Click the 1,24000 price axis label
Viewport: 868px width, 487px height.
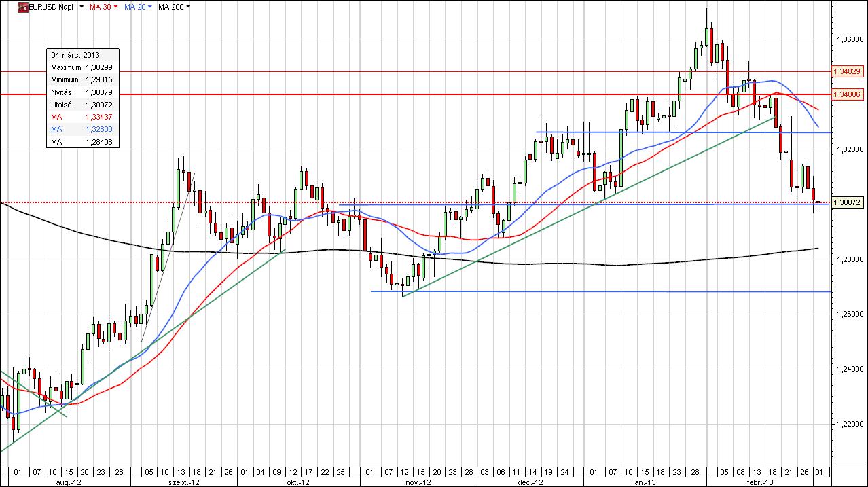(x=850, y=369)
